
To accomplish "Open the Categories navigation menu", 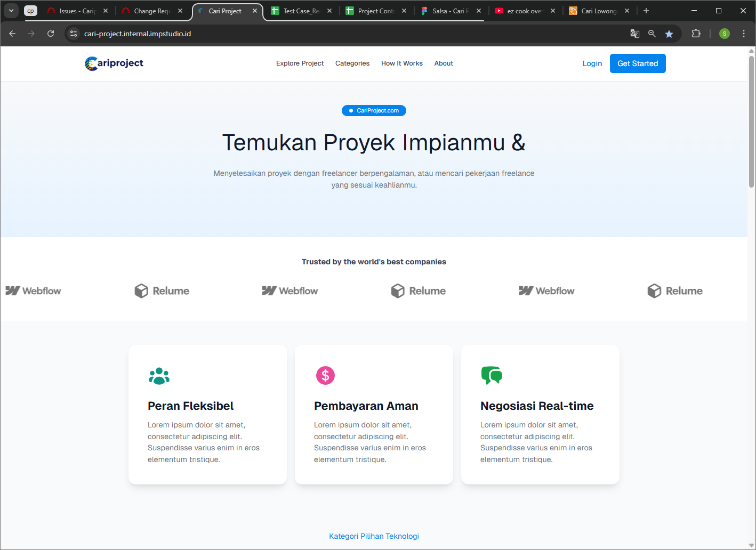I will (x=352, y=63).
